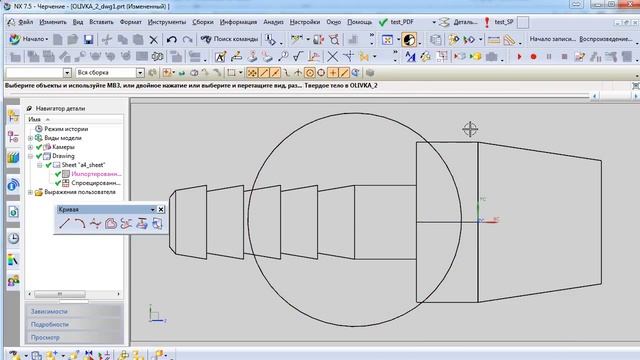The image size is (640, 360).
Task: Click the red record macro icon
Action: 533,56
